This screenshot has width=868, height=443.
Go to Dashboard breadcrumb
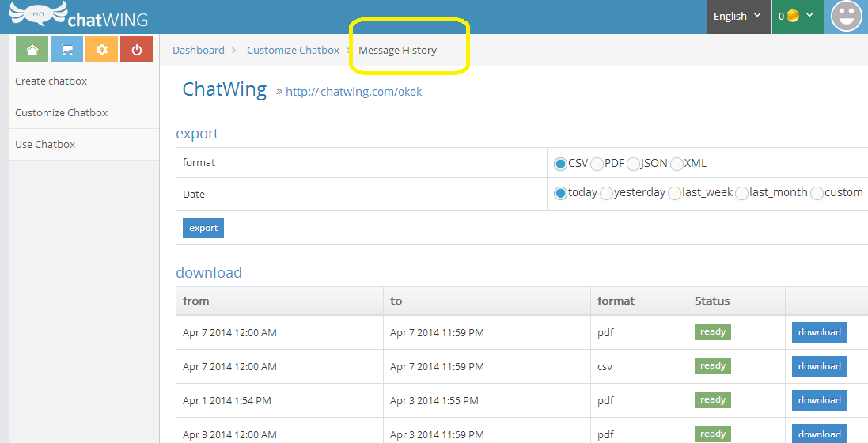click(199, 51)
